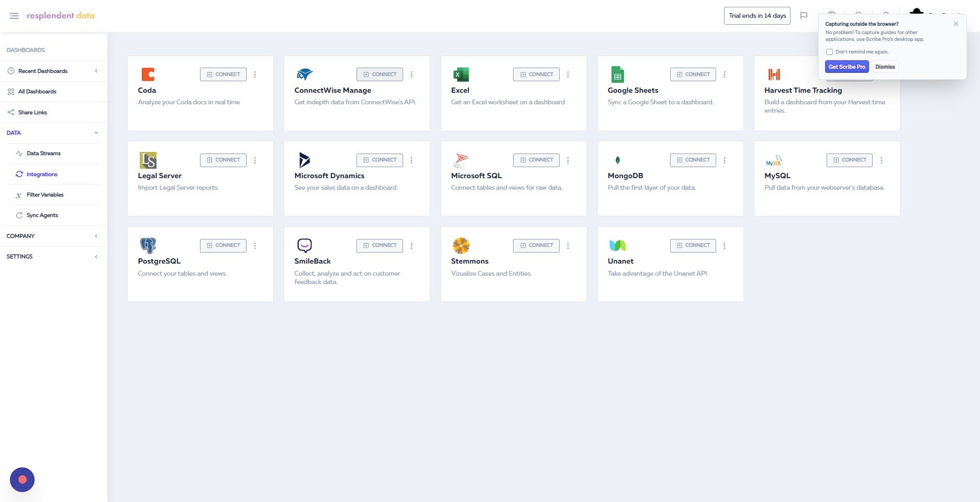The width and height of the screenshot is (980, 502).
Task: Open the hamburger navigation menu
Action: 14,16
